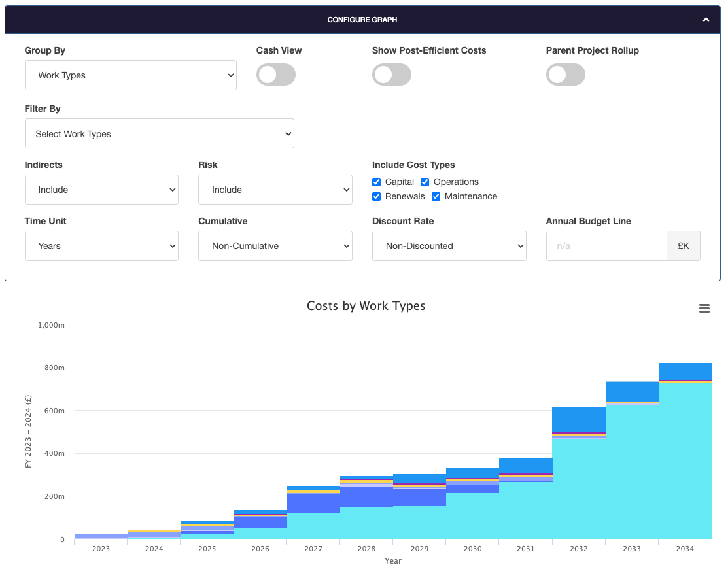The image size is (728, 565).
Task: Untick the Renewals checkbox
Action: click(x=377, y=197)
